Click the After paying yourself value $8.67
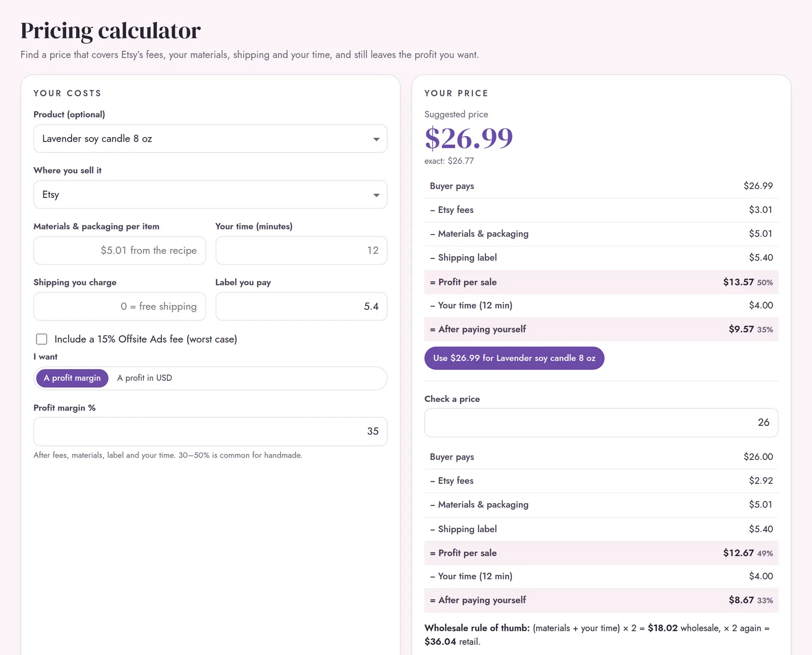Image resolution: width=812 pixels, height=655 pixels. (x=741, y=600)
